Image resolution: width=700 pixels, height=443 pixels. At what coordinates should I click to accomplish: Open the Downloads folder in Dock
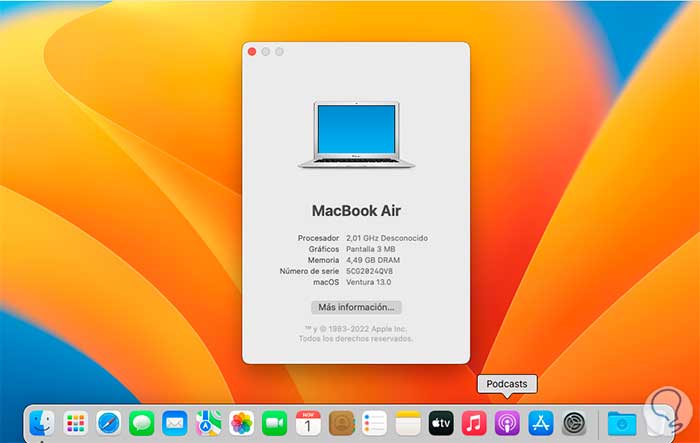622,422
